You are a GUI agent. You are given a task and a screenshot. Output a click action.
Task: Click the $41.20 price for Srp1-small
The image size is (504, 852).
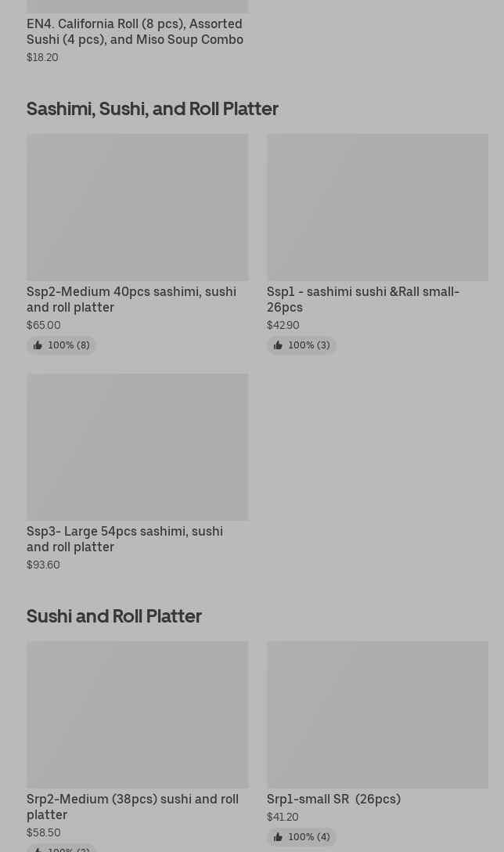coord(283,817)
